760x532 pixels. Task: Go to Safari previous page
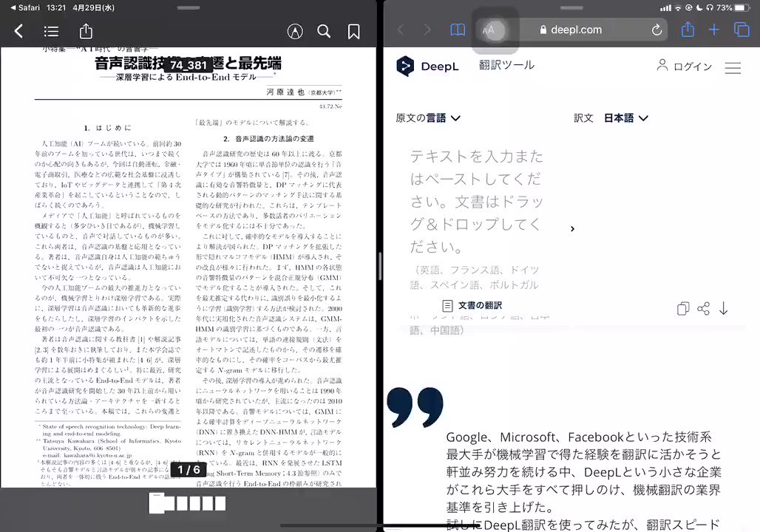(401, 30)
